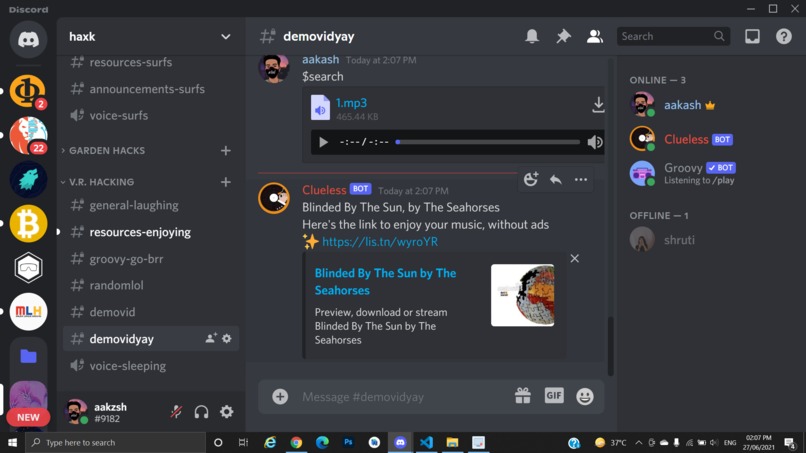806x453 pixels.
Task: Open Visual Studio Code from taskbar
Action: pos(426,442)
